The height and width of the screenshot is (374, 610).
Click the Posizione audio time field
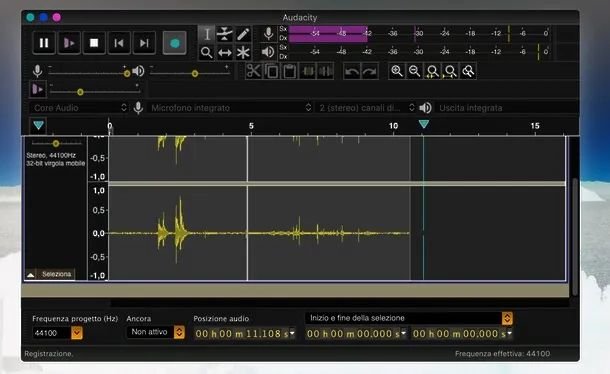point(242,334)
